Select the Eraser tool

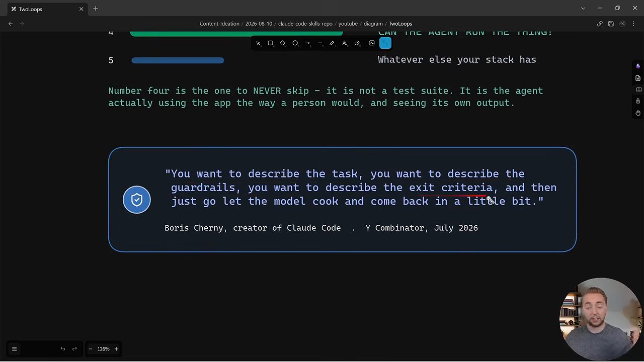[357, 43]
